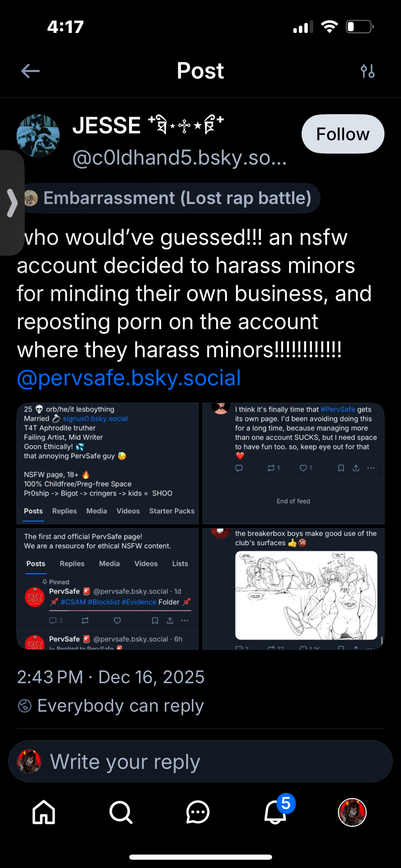Open top-right PervSafe post screenshot
401x868 pixels.
[x=293, y=463]
